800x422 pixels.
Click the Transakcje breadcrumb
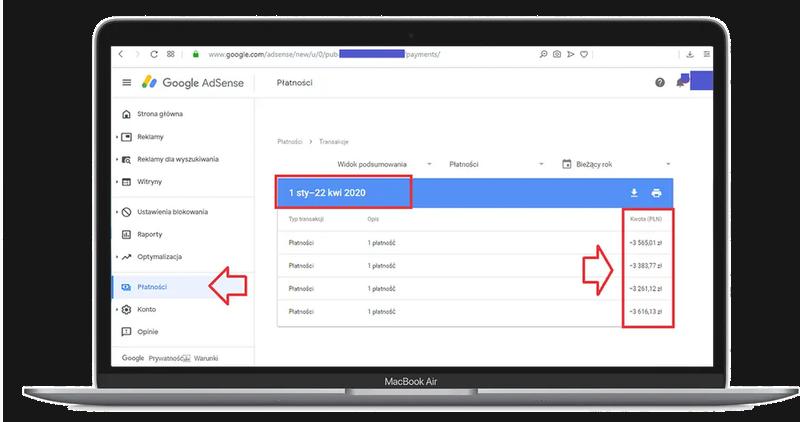tap(334, 142)
